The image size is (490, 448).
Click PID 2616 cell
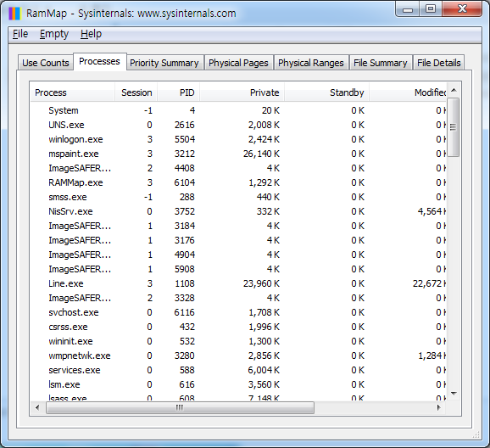click(x=184, y=125)
